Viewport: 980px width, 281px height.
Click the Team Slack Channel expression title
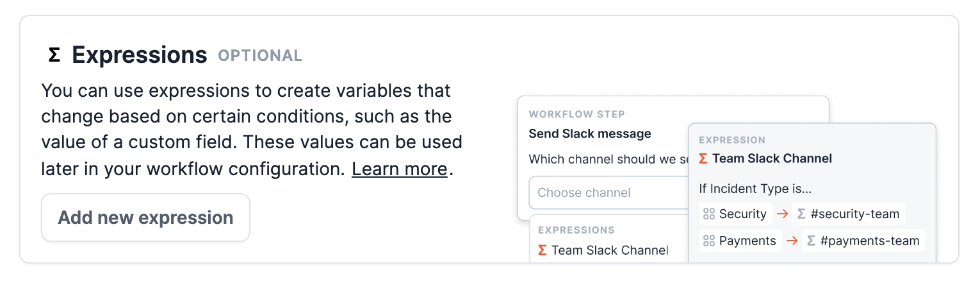click(765, 158)
